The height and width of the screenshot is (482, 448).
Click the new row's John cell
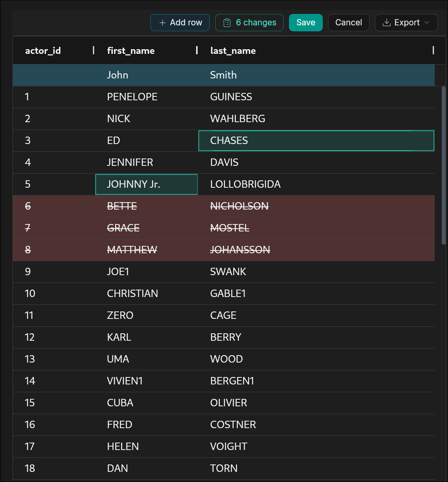point(146,75)
